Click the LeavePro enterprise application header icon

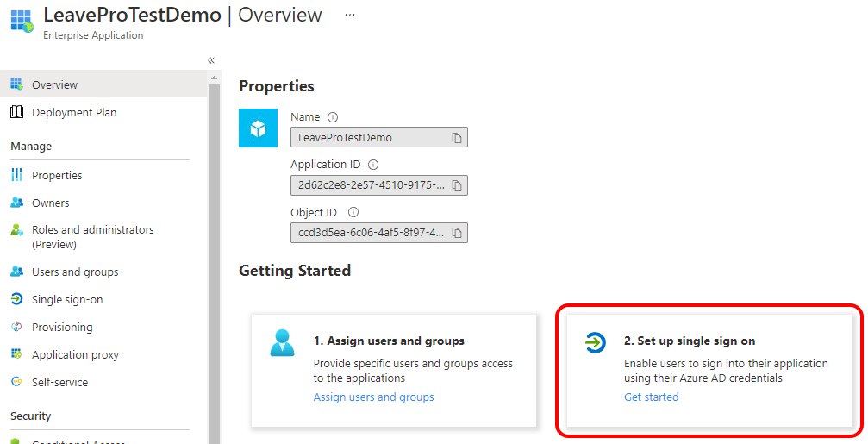[22, 21]
